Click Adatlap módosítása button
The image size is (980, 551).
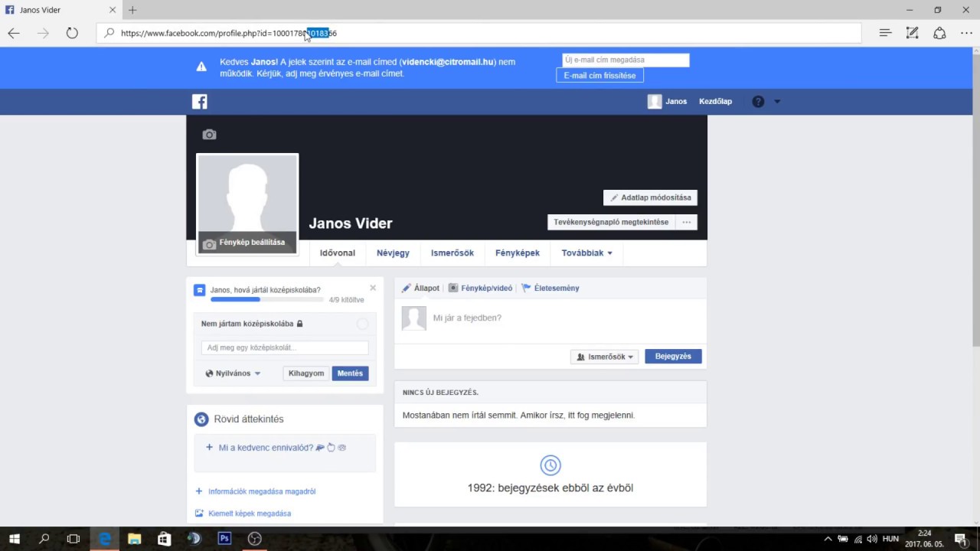(650, 197)
